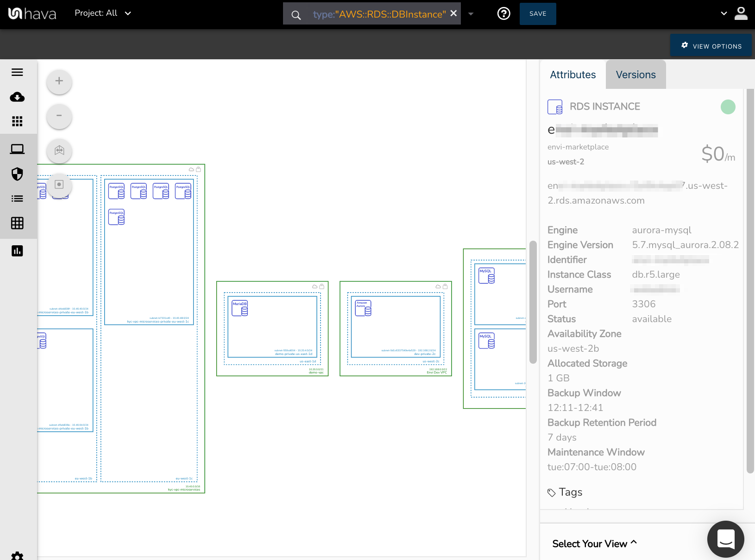Viewport: 755px width, 560px height.
Task: Click the Envi Dev VPC label
Action: [437, 373]
